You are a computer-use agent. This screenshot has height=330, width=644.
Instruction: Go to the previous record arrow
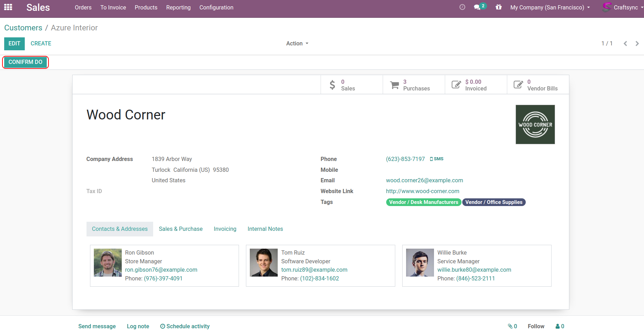625,44
